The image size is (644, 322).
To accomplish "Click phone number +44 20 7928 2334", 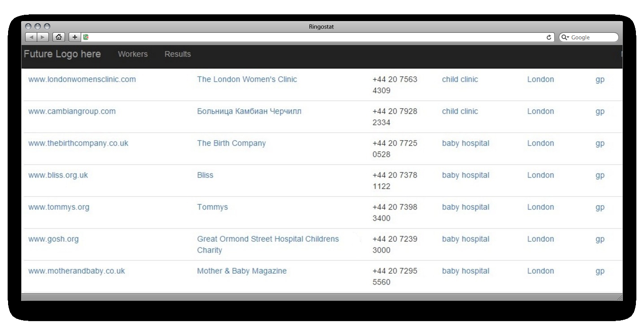I will tap(395, 117).
